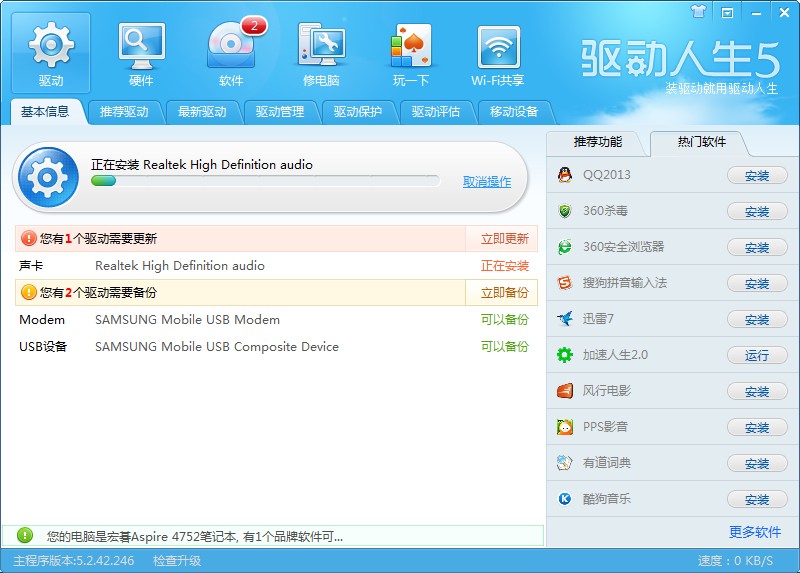Open the 修电脑 repair icon
This screenshot has width=800, height=573.
click(x=321, y=53)
